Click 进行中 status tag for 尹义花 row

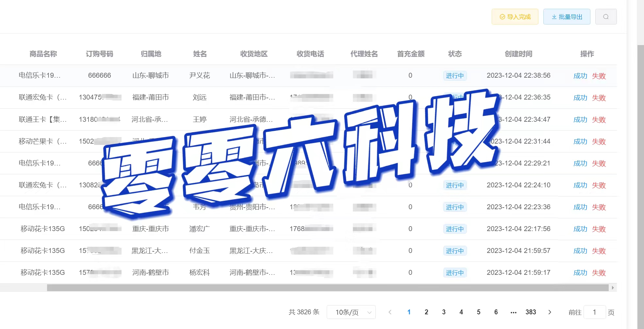pos(455,76)
